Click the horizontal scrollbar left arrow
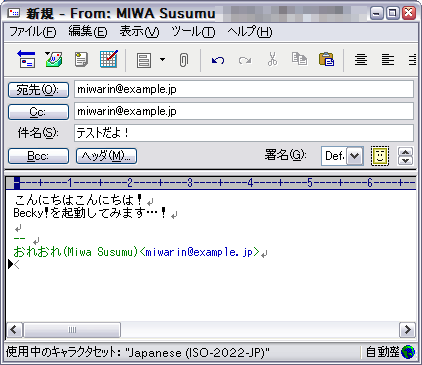This screenshot has width=422, height=365. [14, 330]
